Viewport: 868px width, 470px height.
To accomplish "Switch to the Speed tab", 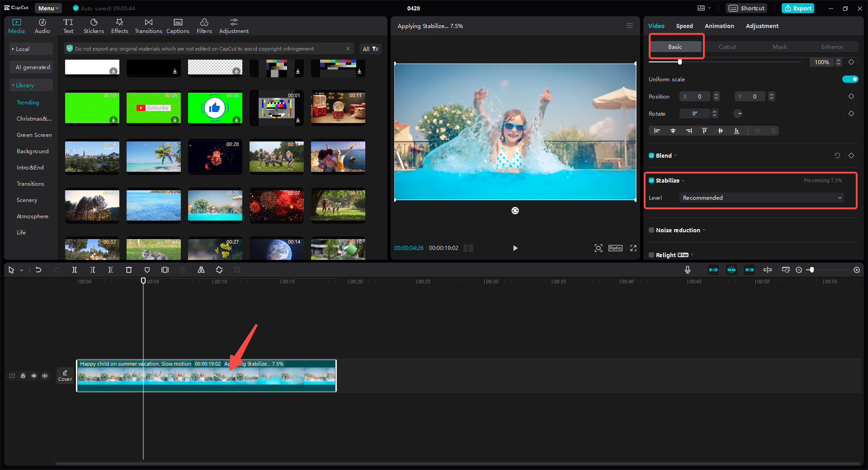I will pos(684,26).
